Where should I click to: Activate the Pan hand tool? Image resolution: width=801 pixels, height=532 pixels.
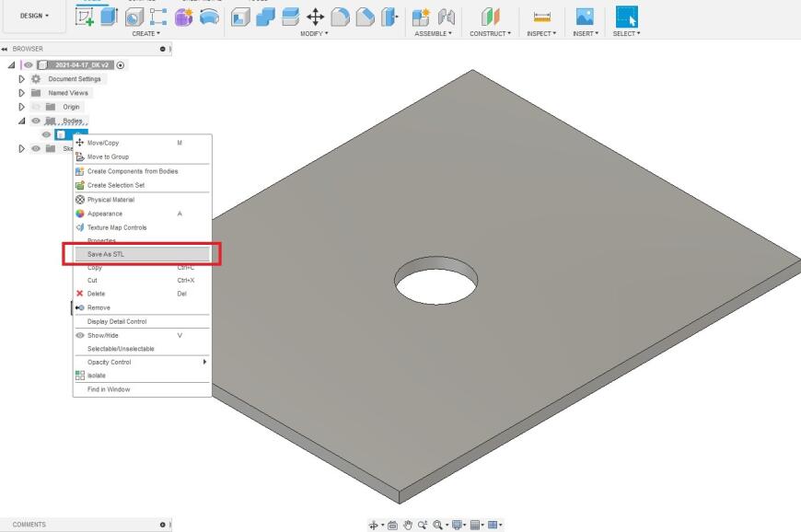(408, 525)
